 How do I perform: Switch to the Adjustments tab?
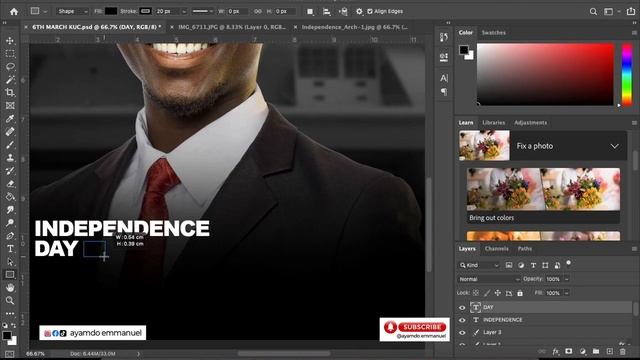[x=530, y=122]
